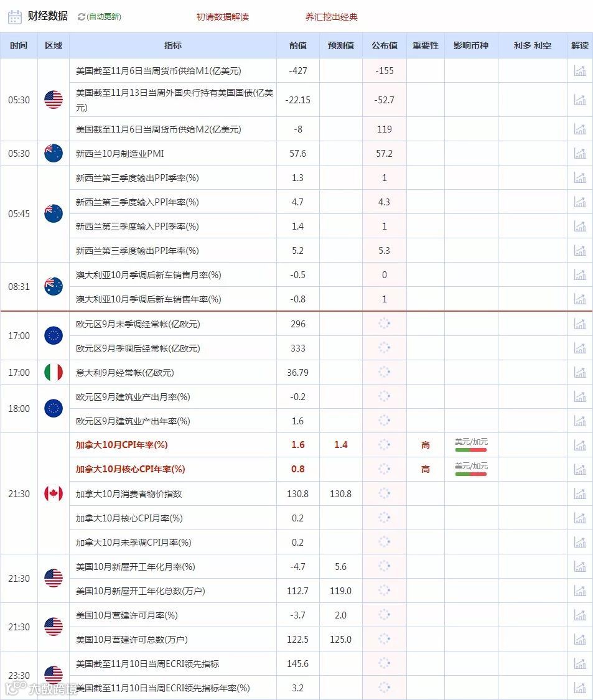The height and width of the screenshot is (700, 593).
Task: Open chart icon for 美国新屋开工年化总数 row
Action: [x=579, y=590]
